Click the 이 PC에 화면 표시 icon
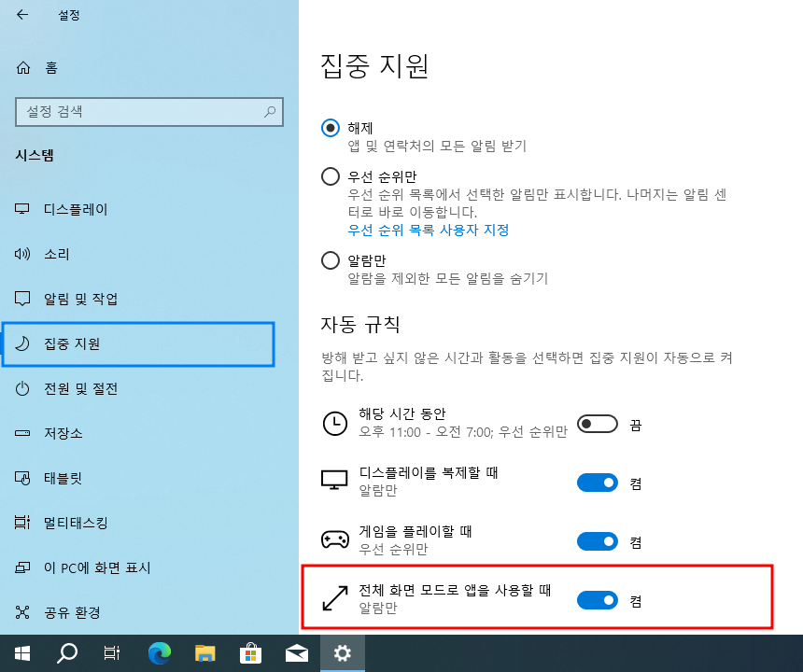Screen dimensions: 803x672 [22, 567]
